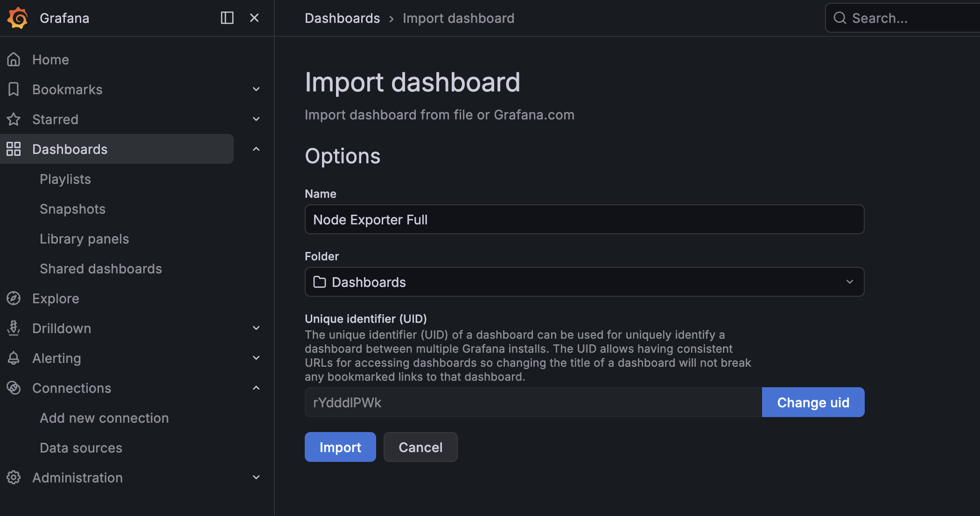The height and width of the screenshot is (516, 980).
Task: Click the Explore compass icon
Action: pos(14,299)
